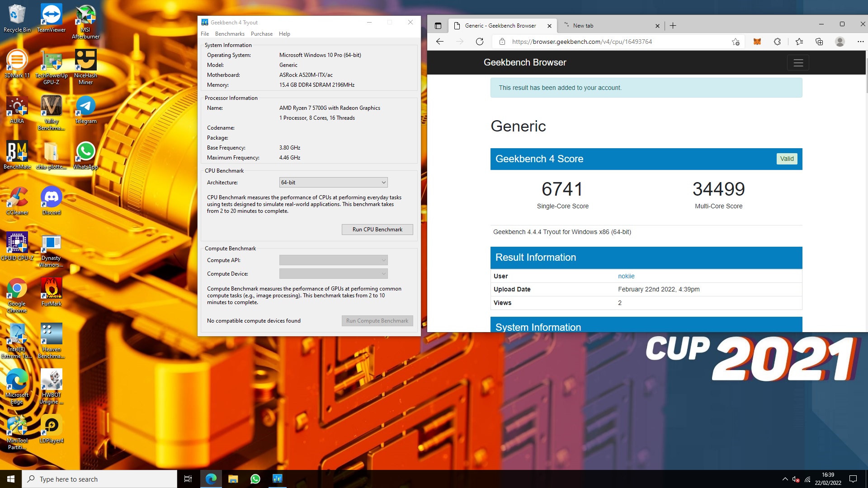868x488 pixels.
Task: Open the Windows Start menu
Action: click(11, 479)
